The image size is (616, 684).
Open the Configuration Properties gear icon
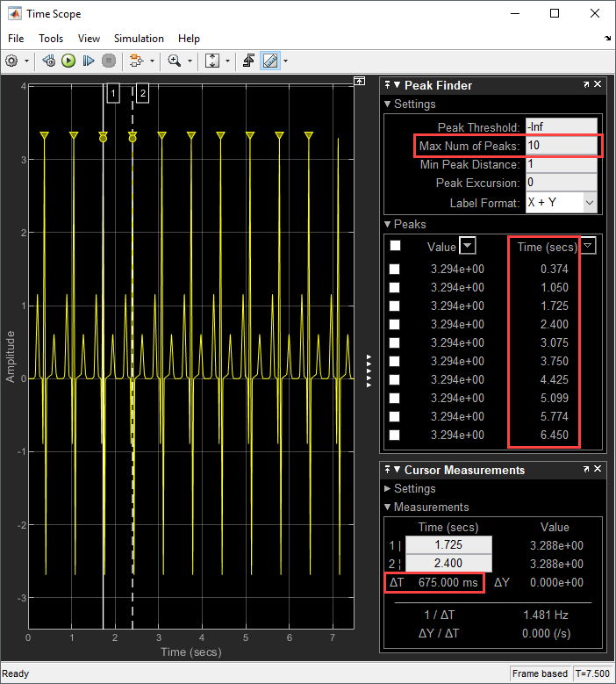coord(12,61)
